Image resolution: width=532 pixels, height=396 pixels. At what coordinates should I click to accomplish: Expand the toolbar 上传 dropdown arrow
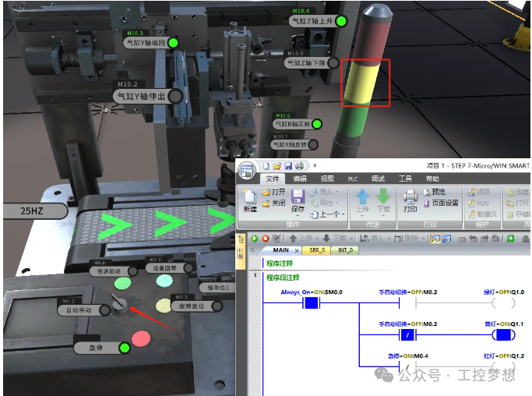[x=317, y=239]
